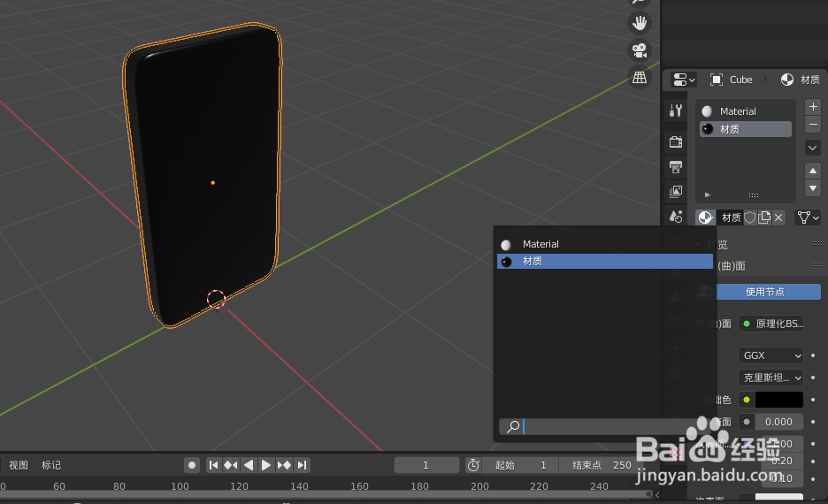Jump to previous keyframe
Screen dimensions: 828x504
(x=231, y=465)
